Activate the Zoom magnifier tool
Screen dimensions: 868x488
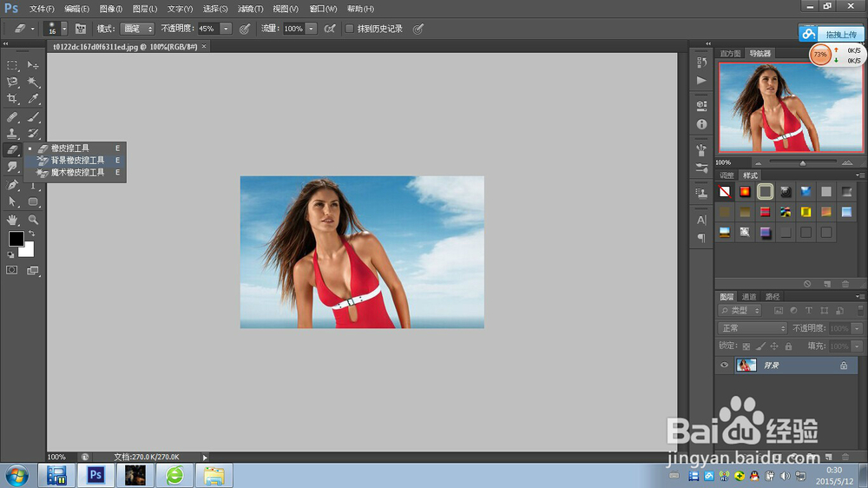coord(34,220)
